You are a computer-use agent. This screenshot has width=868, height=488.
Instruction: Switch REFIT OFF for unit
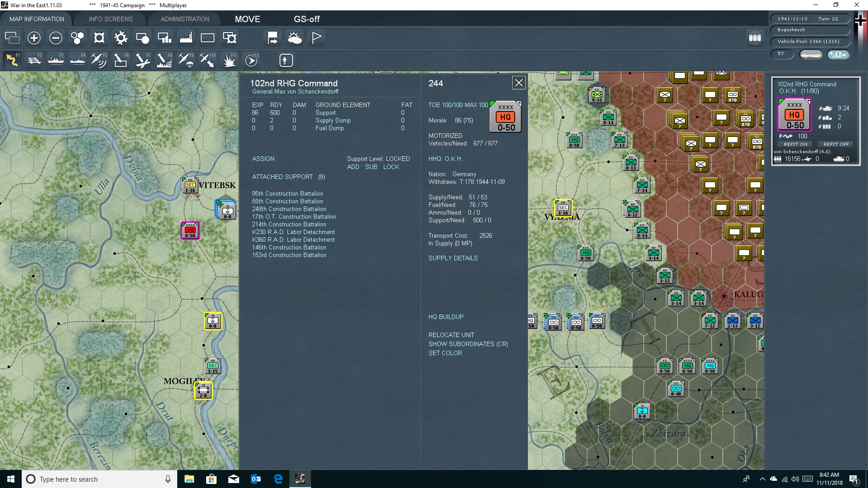coord(836,144)
